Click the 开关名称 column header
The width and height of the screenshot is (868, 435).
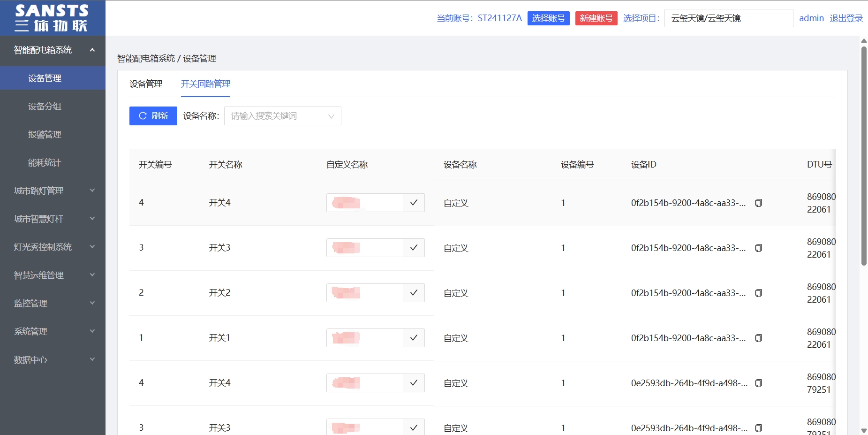226,165
